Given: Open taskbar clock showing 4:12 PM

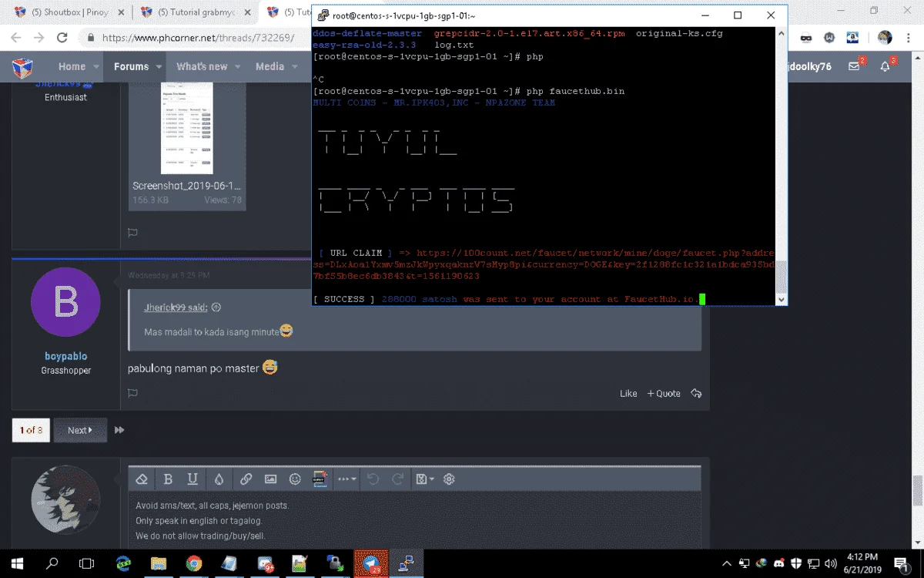Looking at the screenshot, I should click(862, 563).
